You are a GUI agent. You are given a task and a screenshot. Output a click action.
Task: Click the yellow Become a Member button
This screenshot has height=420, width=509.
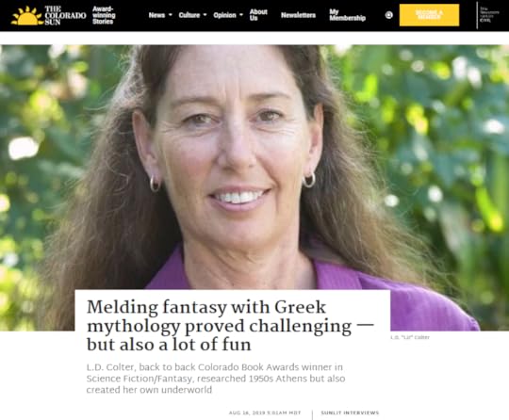[429, 15]
